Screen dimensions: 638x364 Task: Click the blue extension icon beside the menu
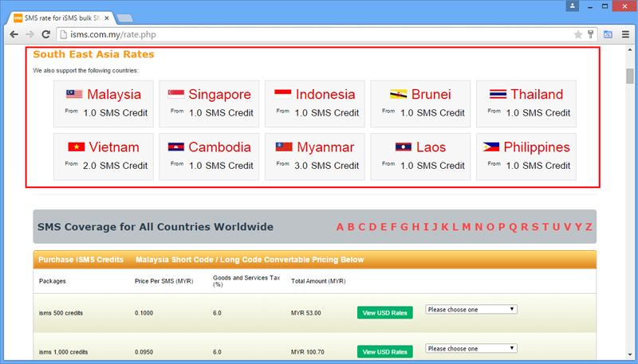coord(608,34)
